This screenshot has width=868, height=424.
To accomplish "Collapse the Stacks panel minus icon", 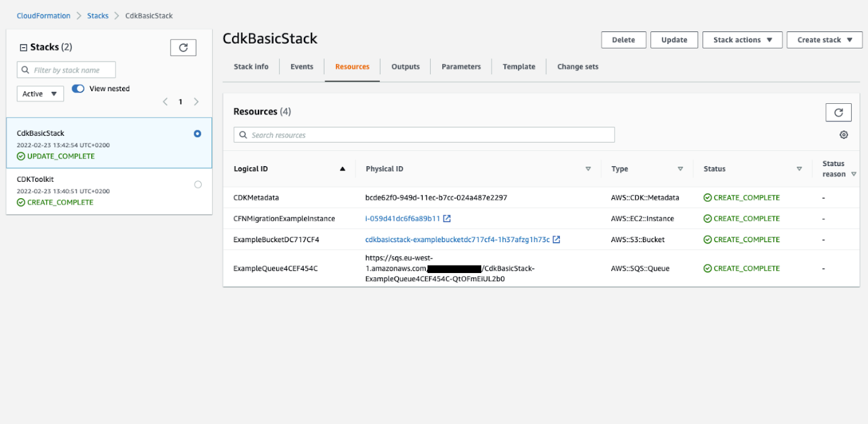I will [x=24, y=47].
